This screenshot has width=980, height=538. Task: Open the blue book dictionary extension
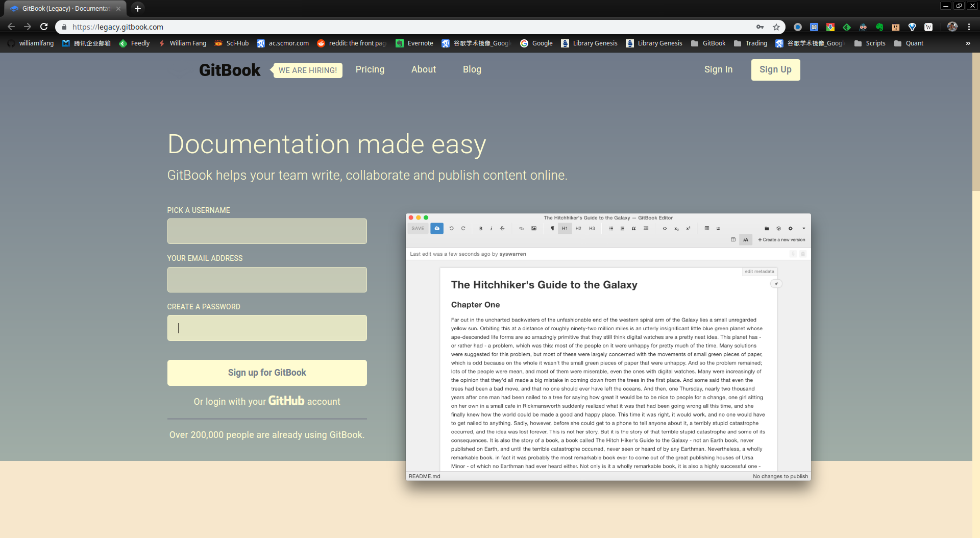coord(814,27)
